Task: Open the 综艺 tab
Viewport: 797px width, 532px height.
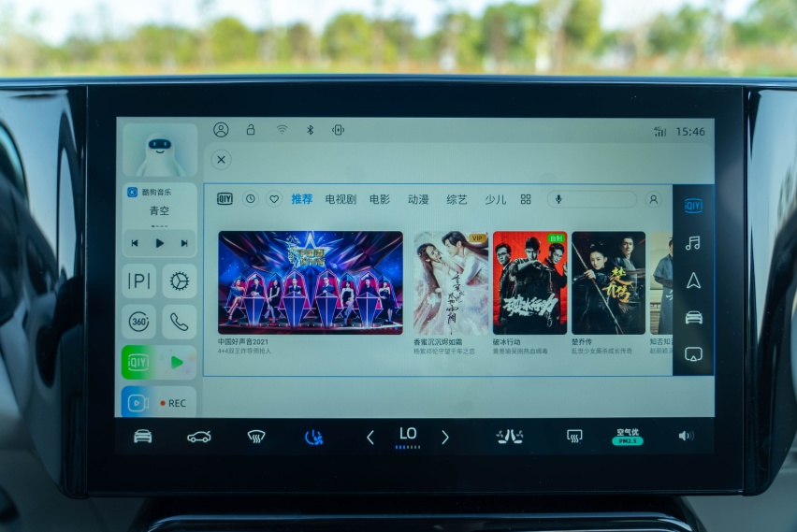Action: click(456, 199)
